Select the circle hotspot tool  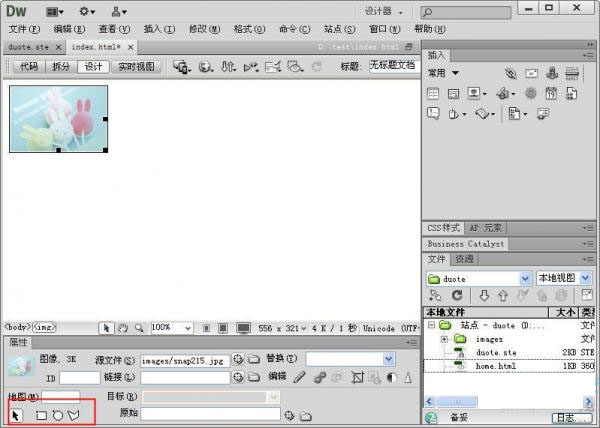coord(58,414)
